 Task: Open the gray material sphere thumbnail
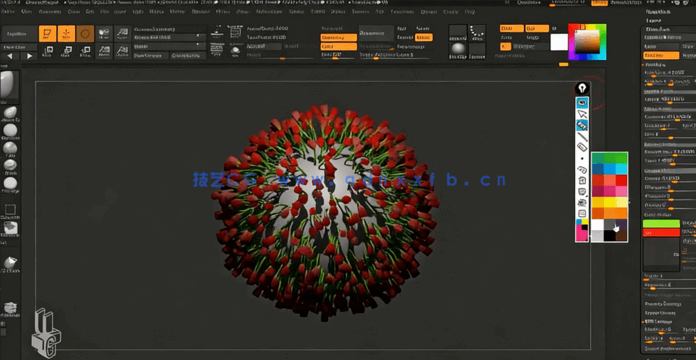[x=458, y=50]
